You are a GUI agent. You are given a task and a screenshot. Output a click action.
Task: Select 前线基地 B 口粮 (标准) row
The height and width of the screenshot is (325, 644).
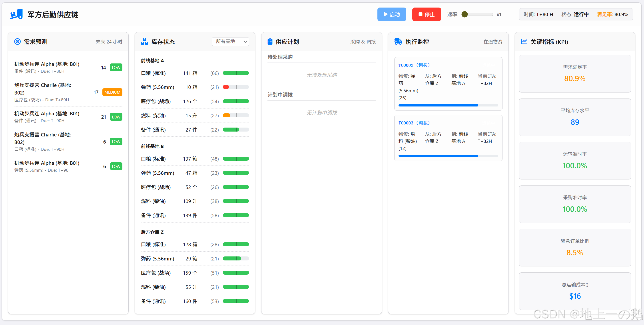click(195, 159)
